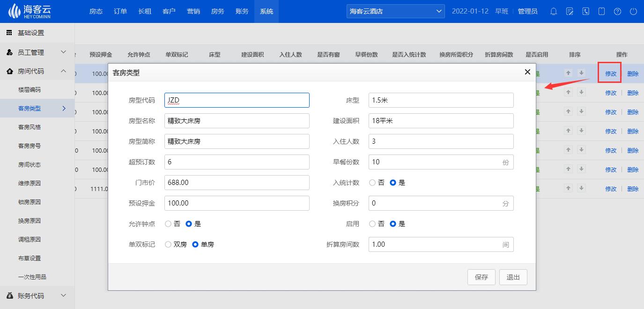Click the 建设面积 field showing 18平米

(441, 121)
